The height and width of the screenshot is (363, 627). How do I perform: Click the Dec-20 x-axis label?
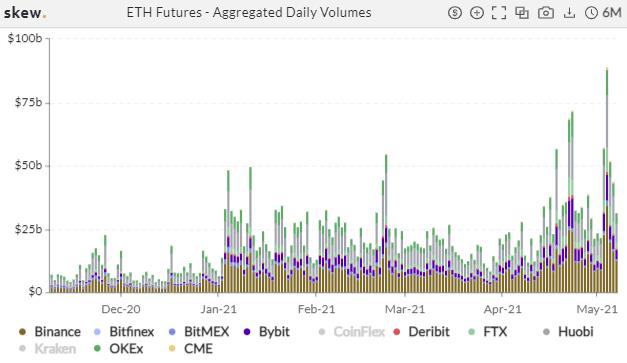(x=121, y=309)
